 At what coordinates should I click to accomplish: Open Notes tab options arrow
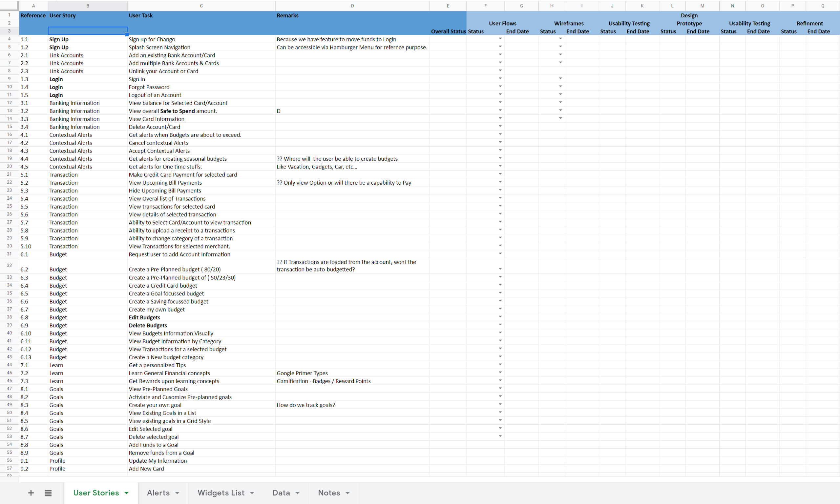[347, 493]
